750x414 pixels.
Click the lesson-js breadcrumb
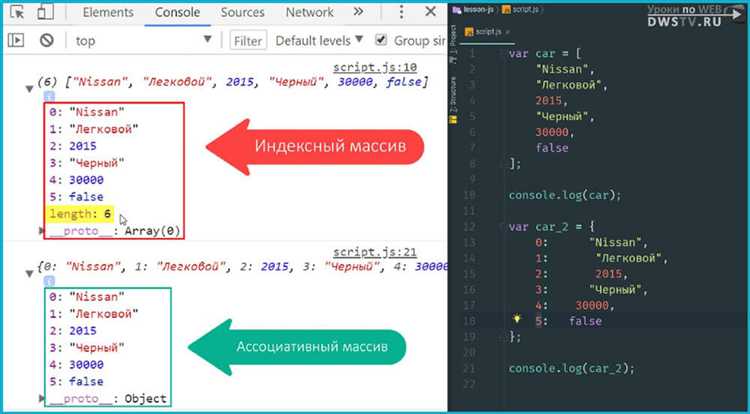478,10
